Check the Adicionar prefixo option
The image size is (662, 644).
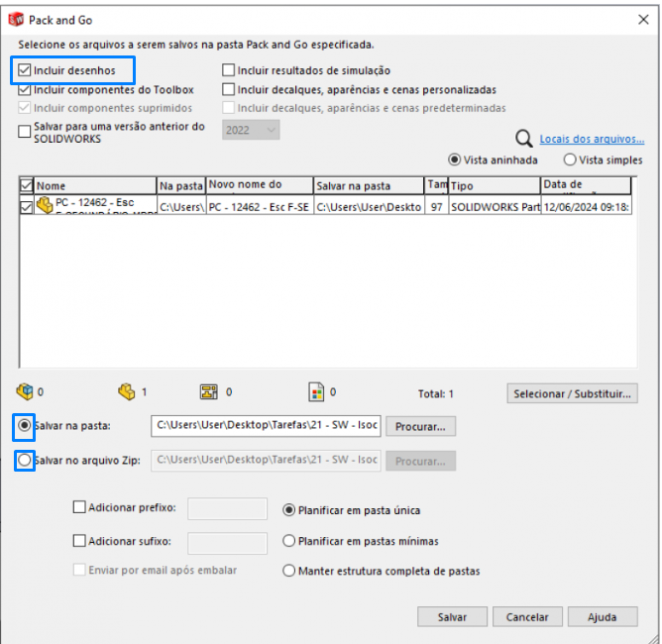80,508
